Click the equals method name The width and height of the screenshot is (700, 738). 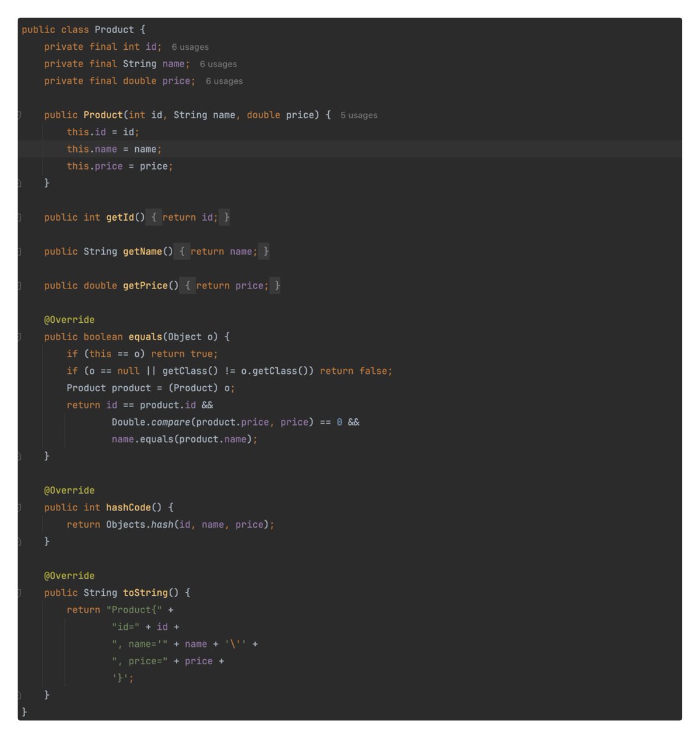pos(145,337)
